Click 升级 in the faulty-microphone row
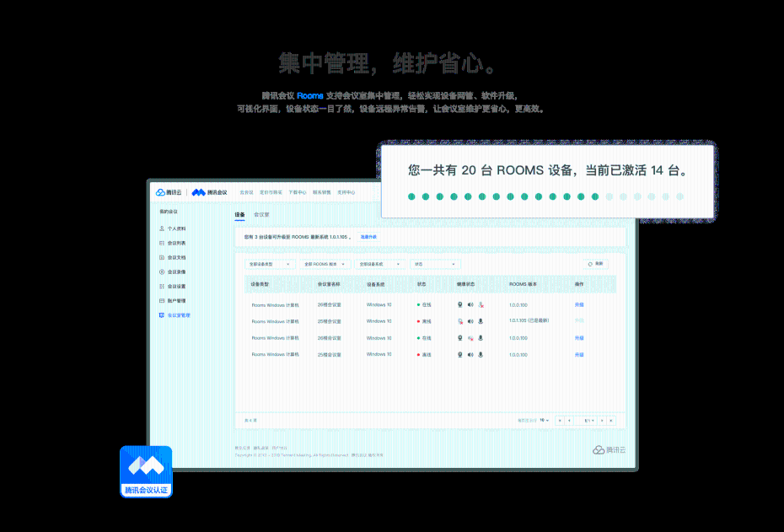 click(579, 304)
